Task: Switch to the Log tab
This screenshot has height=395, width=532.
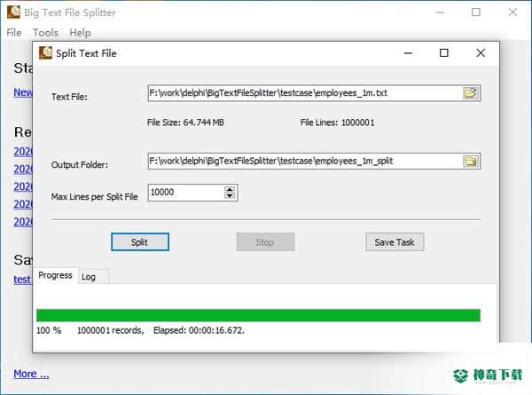Action: pyautogui.click(x=93, y=277)
